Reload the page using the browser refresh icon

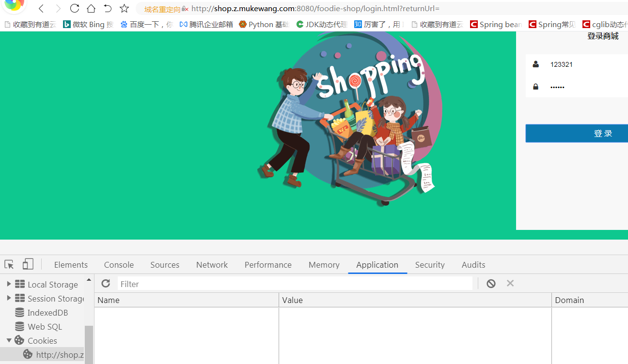click(75, 8)
